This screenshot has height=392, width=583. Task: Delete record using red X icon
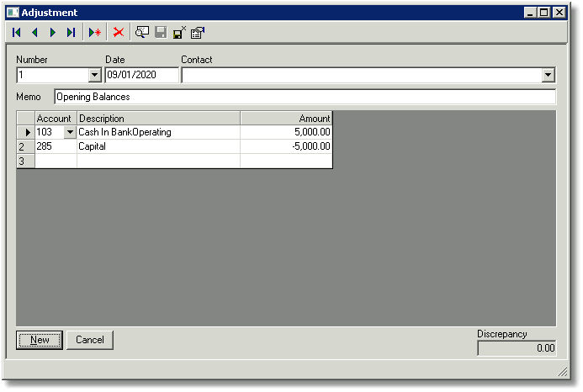pos(119,33)
